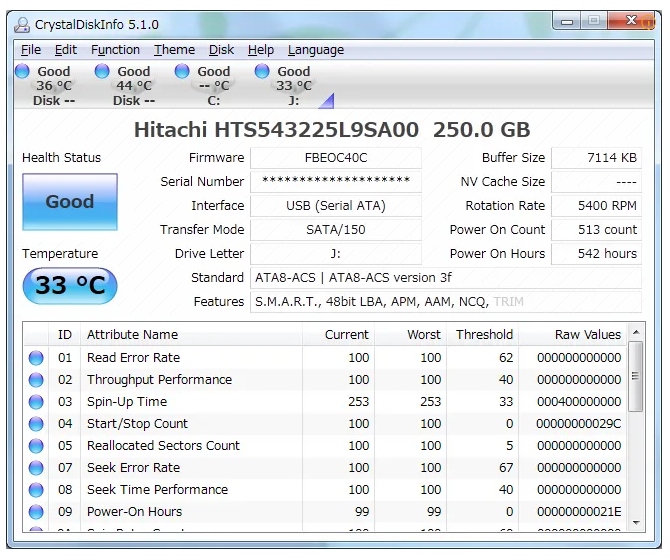Click status orb for Reallocated Sectors Count
Viewport: 670px width, 560px height.
click(36, 446)
